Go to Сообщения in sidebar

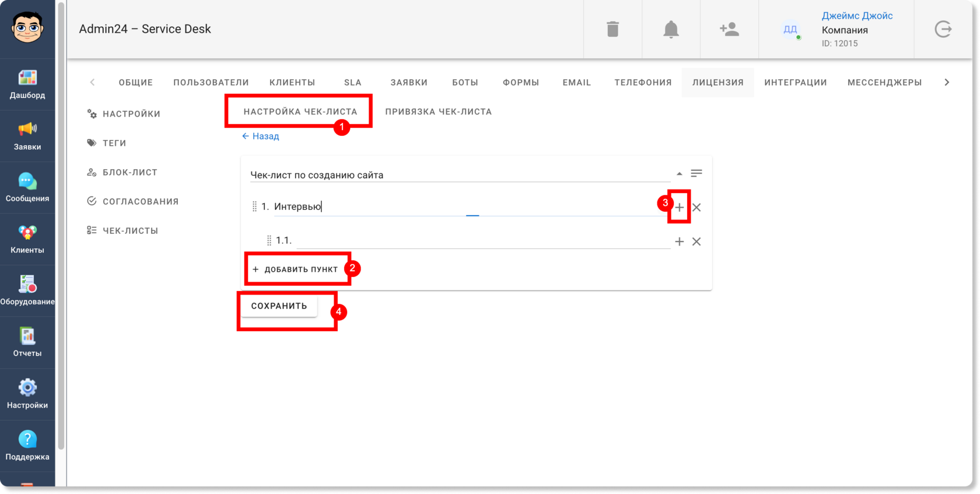pyautogui.click(x=27, y=188)
